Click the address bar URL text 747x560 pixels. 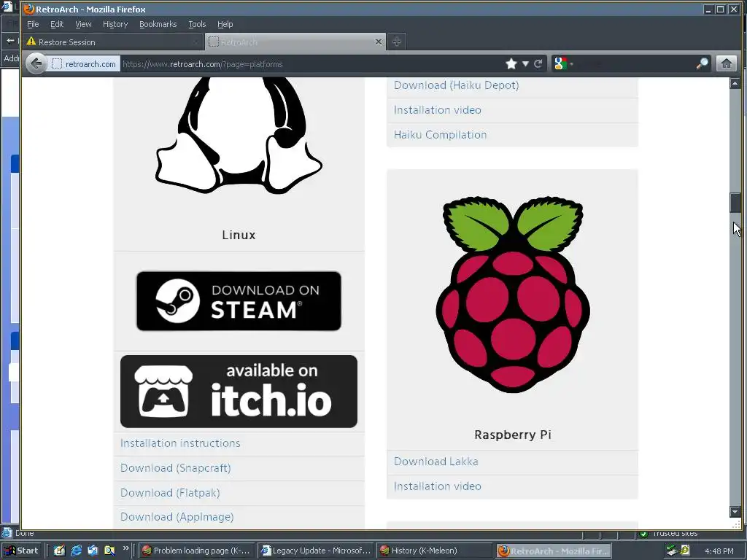point(203,64)
